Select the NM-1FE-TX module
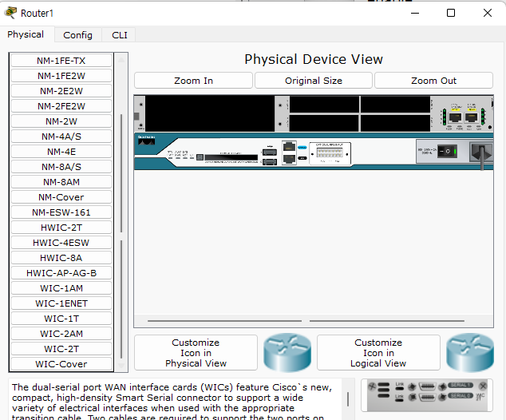506x420 pixels. click(61, 61)
